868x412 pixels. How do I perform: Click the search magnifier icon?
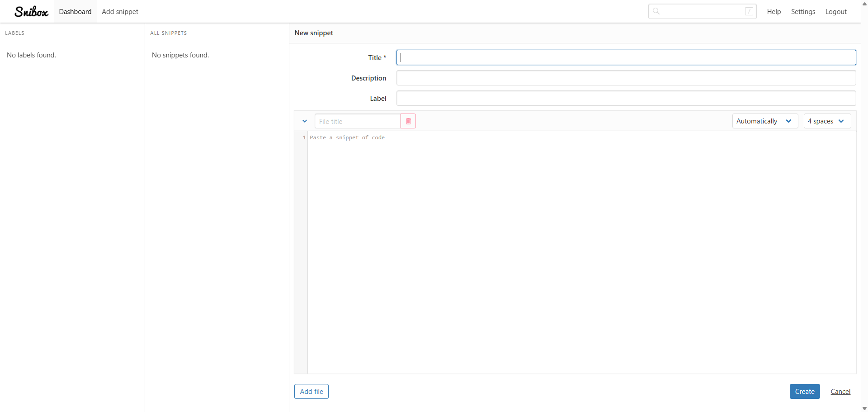(x=656, y=11)
